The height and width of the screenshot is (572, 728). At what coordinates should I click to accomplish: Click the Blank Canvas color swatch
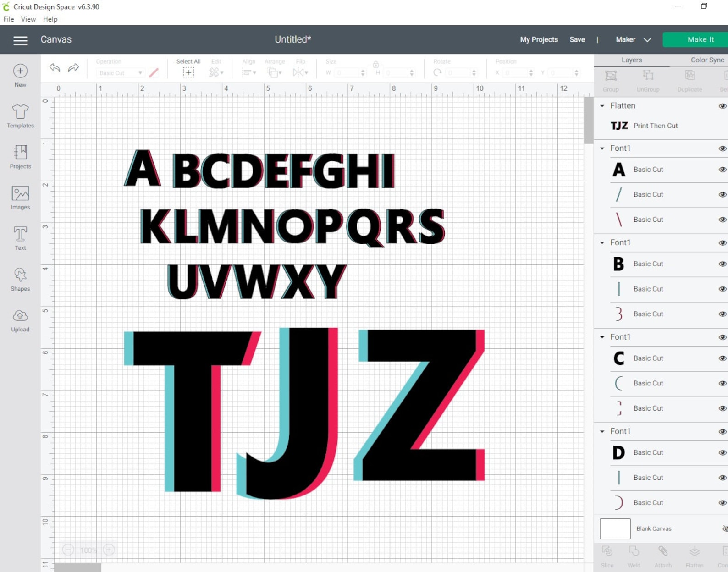[x=615, y=529]
